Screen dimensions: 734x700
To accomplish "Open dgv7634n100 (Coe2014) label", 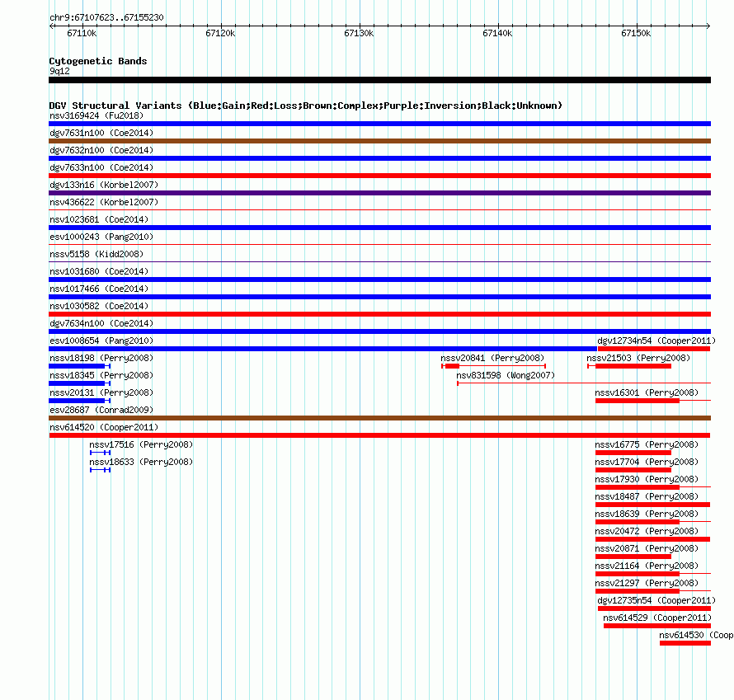I will (101, 323).
